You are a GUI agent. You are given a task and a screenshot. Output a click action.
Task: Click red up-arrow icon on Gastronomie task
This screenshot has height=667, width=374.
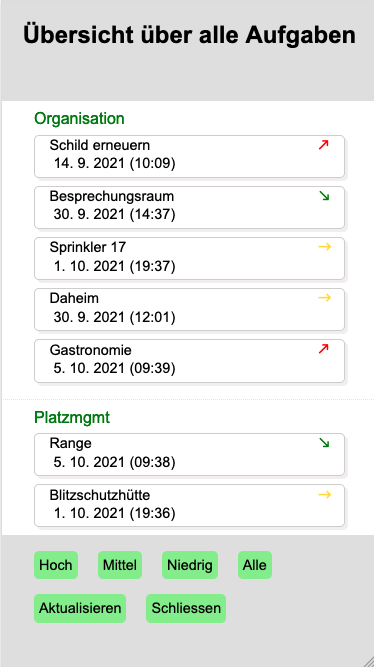(x=324, y=349)
